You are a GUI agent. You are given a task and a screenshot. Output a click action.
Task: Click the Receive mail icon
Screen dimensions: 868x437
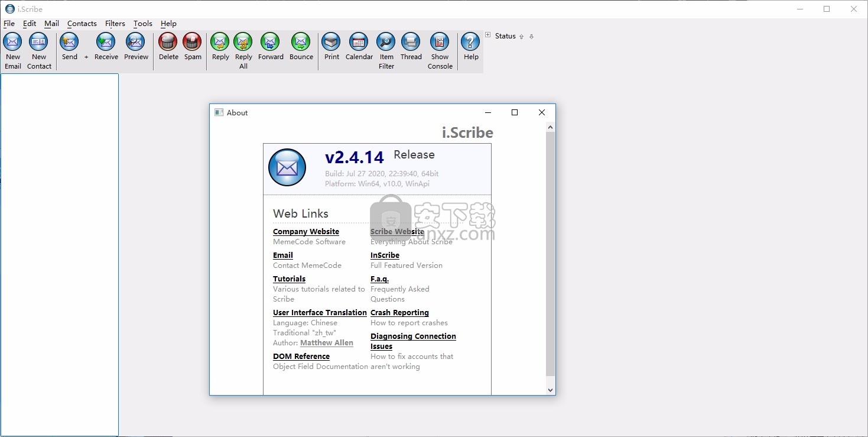106,42
